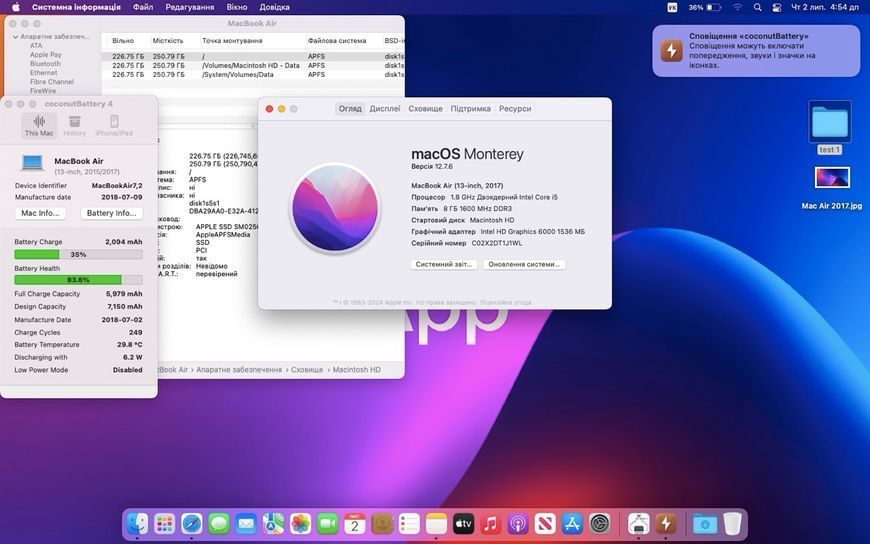Click coconutBattery icon in Dock
Image resolution: width=870 pixels, height=544 pixels.
pos(666,523)
